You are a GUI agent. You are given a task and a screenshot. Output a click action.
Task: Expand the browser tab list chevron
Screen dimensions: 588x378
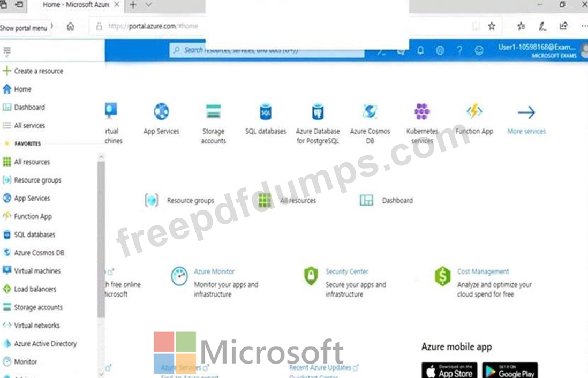pyautogui.click(x=149, y=5)
